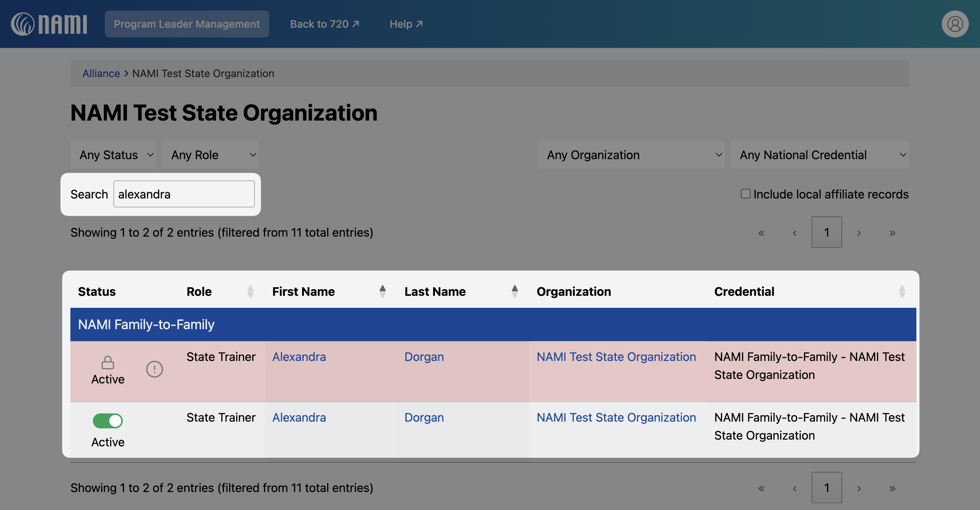Viewport: 980px width, 510px height.
Task: Click the lock icon on first Alexandra row
Action: [x=108, y=362]
